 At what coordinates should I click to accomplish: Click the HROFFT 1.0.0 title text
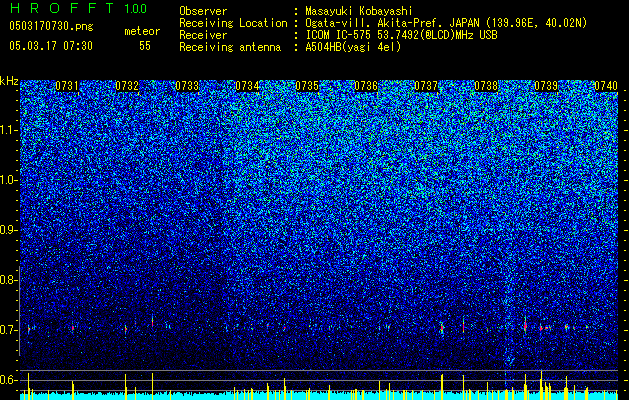pyautogui.click(x=78, y=8)
